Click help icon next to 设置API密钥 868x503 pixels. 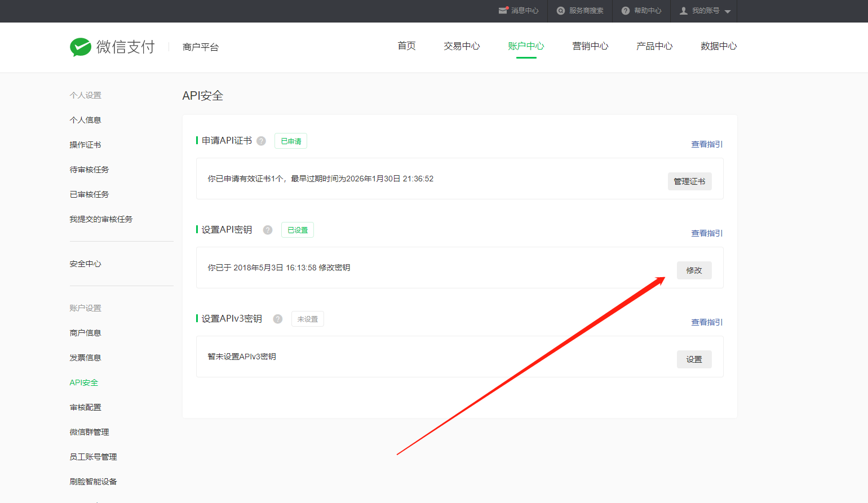(x=268, y=230)
